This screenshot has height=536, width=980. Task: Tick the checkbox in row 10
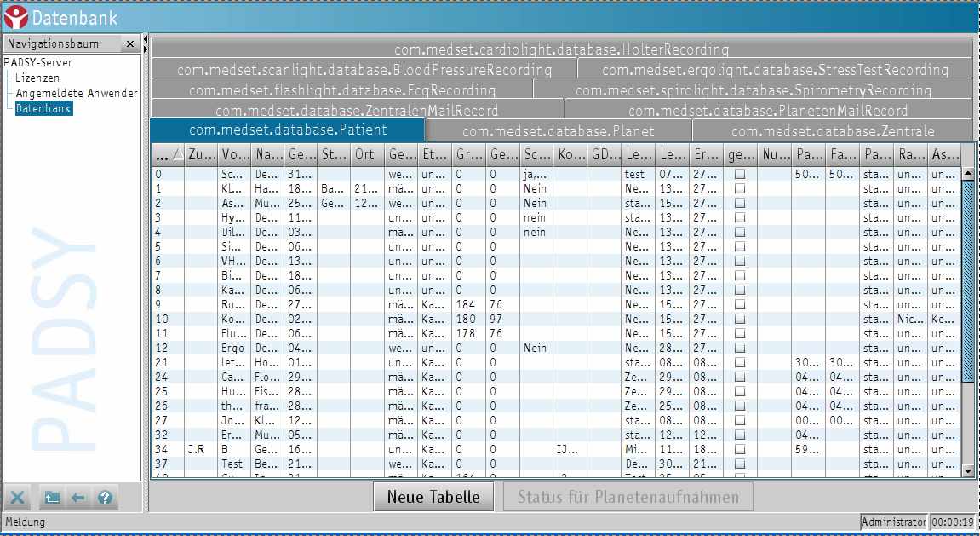coord(740,319)
